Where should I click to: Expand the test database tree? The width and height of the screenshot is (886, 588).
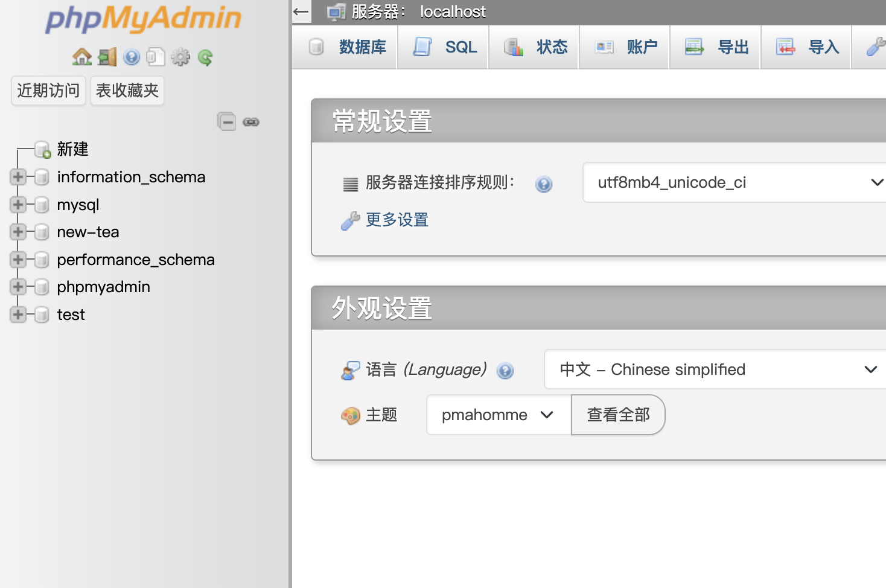[x=18, y=315]
